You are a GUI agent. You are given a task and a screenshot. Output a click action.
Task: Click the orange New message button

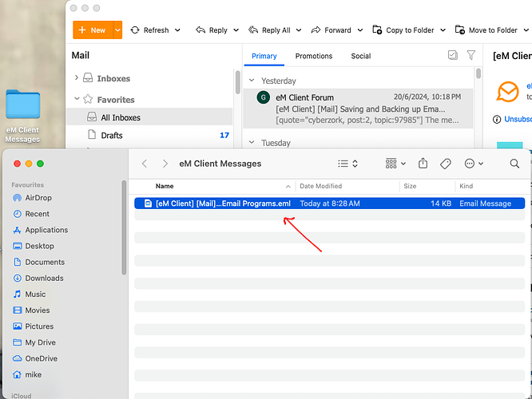click(93, 30)
